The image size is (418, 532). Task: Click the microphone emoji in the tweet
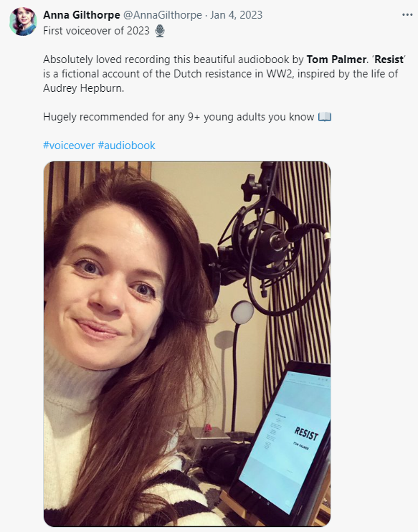(160, 31)
